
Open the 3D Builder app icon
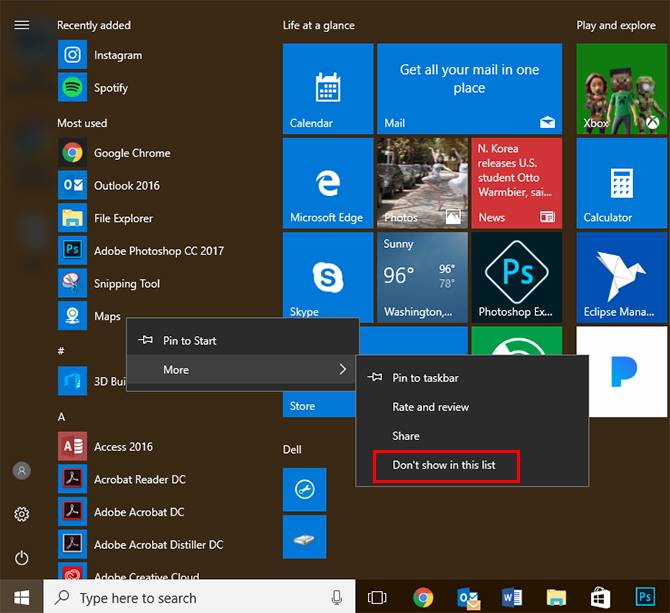click(72, 381)
